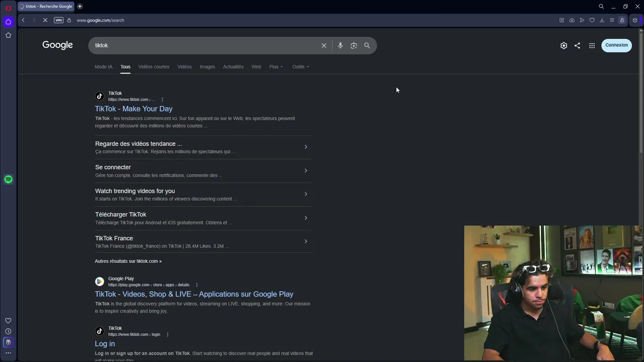Take a snapshot with camera icon
Screen dimensions: 644x362
click(572, 20)
